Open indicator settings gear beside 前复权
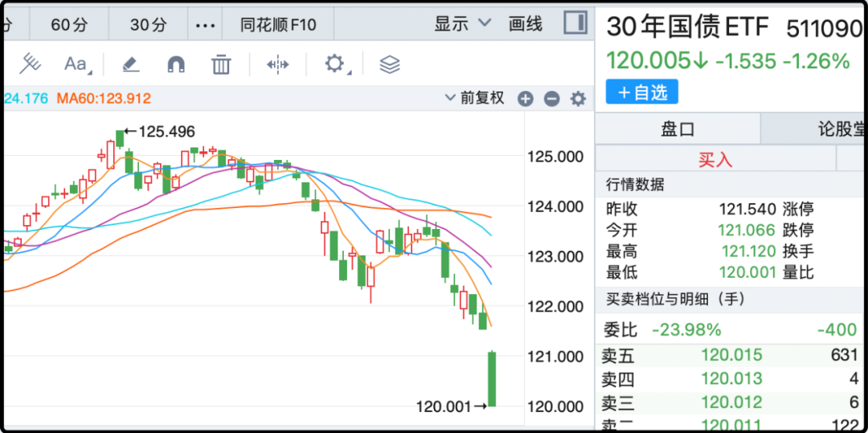Screen dimensions: 868x433 [578, 99]
